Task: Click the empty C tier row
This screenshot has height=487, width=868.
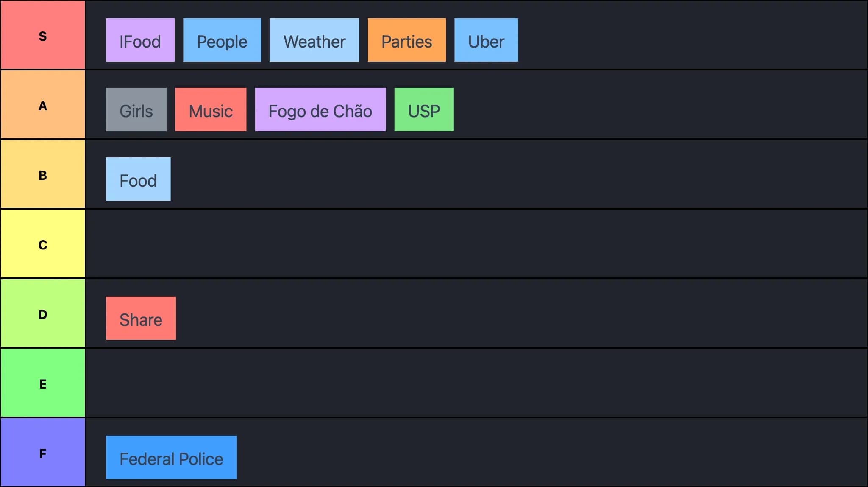Action: point(476,243)
